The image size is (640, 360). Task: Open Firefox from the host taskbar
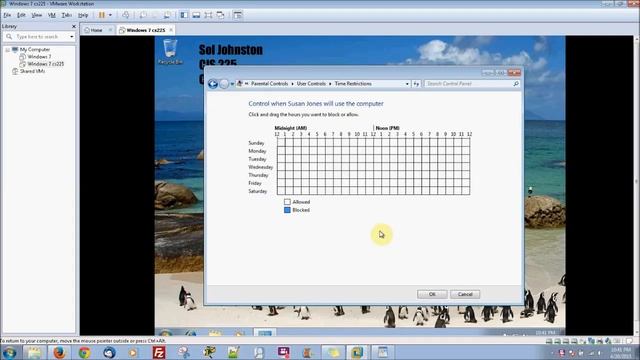pyautogui.click(x=59, y=352)
